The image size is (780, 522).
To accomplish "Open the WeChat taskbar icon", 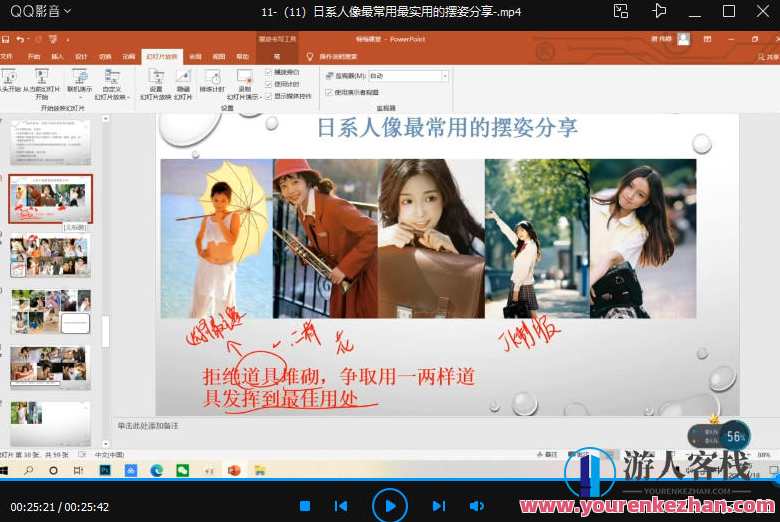I will click(183, 470).
